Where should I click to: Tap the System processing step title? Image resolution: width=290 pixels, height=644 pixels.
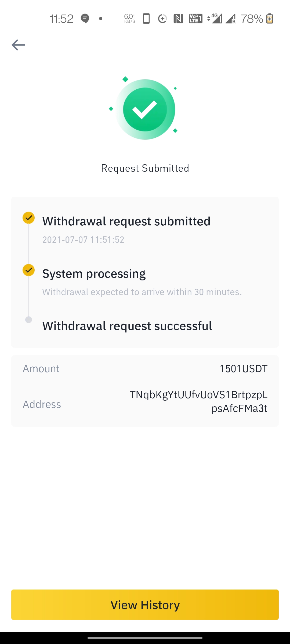(x=94, y=274)
